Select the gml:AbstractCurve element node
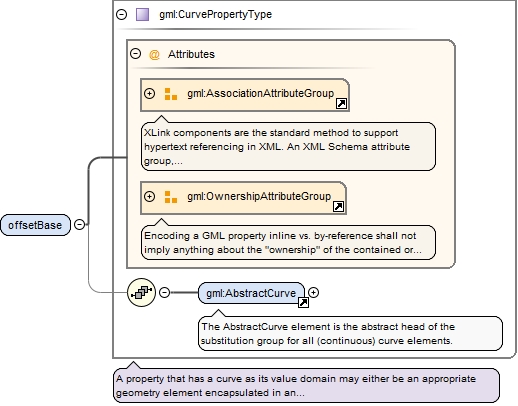 tap(251, 293)
